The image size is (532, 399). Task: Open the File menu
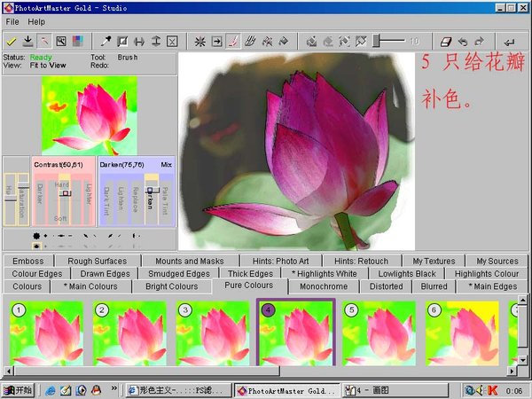click(12, 21)
